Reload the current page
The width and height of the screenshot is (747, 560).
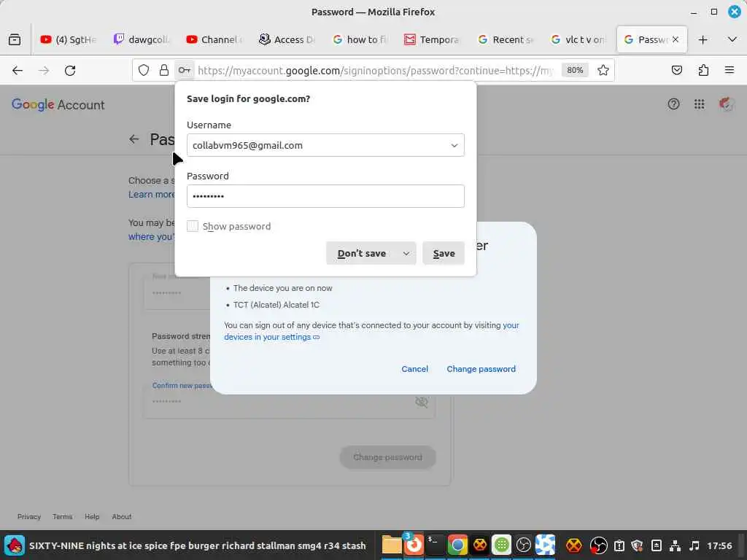pos(70,71)
